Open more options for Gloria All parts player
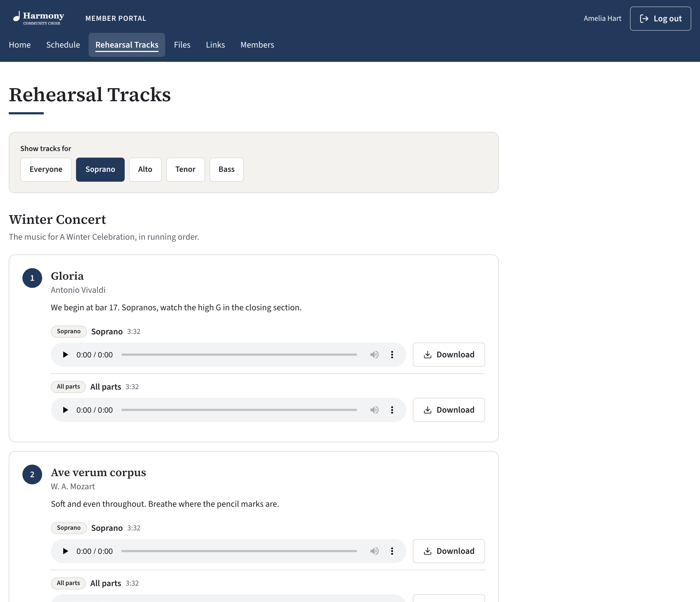 (x=392, y=410)
